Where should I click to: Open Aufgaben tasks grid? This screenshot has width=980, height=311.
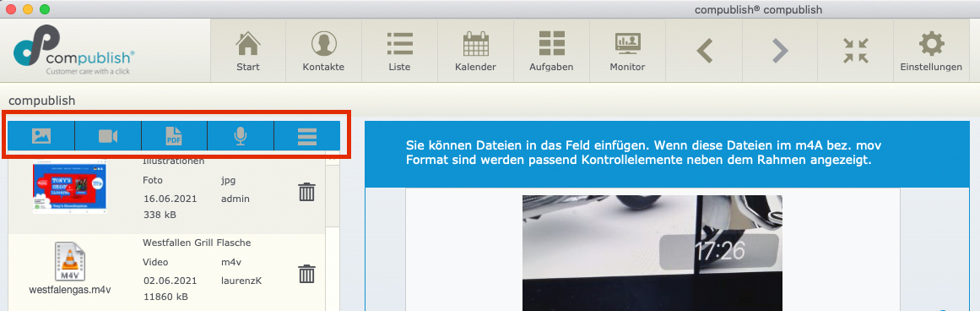[x=551, y=51]
